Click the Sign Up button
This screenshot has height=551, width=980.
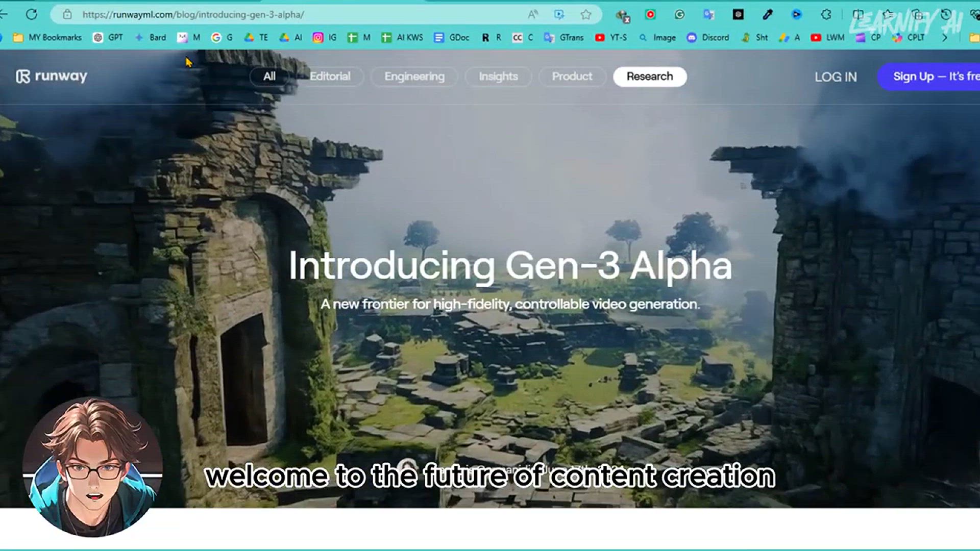[x=934, y=77]
